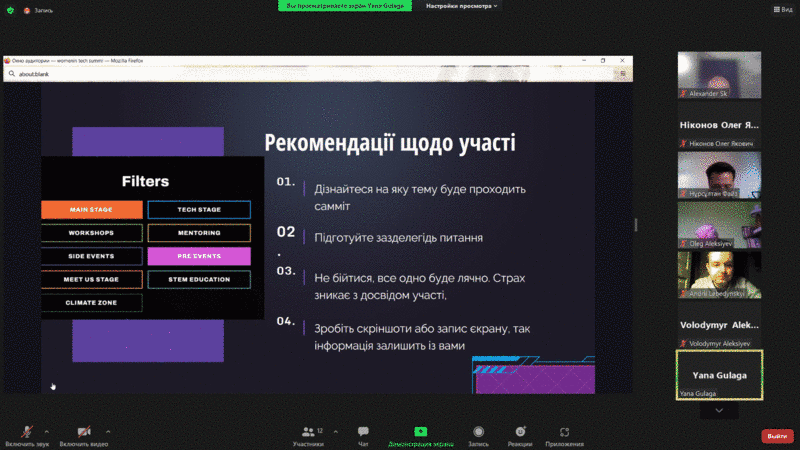Open the Участники participants panel

307,431
